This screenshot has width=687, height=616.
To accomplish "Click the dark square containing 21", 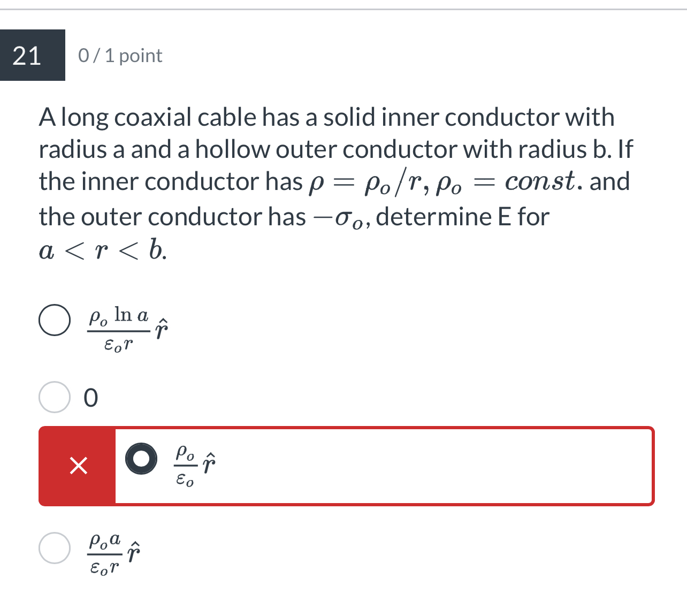I will (33, 56).
